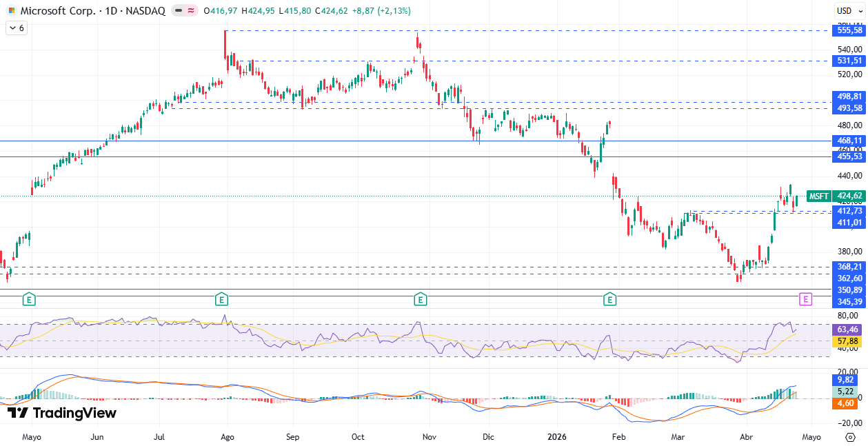Select the 555,58 price level label
Screen dimensions: 868x446
849,30
